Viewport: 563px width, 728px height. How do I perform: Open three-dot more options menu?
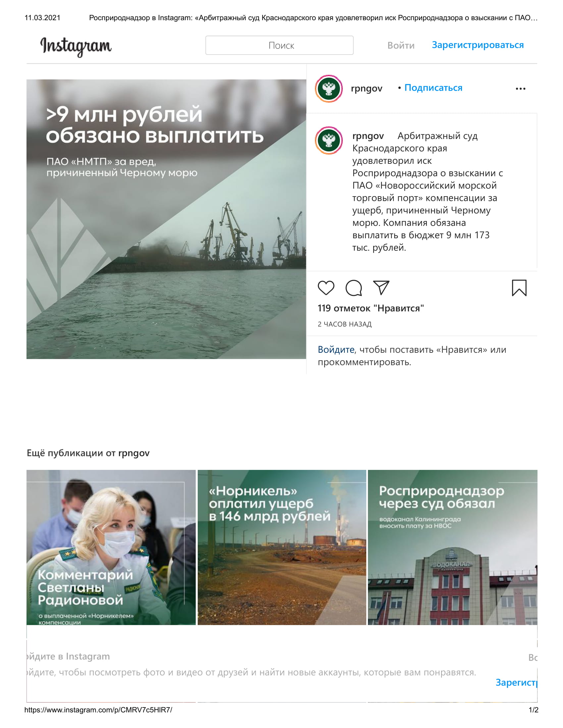tap(520, 89)
